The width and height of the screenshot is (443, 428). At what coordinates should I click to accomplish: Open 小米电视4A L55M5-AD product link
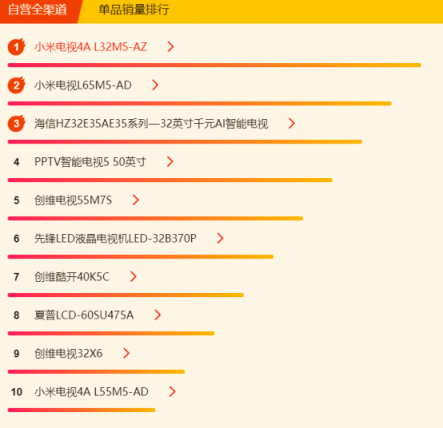pos(91,392)
